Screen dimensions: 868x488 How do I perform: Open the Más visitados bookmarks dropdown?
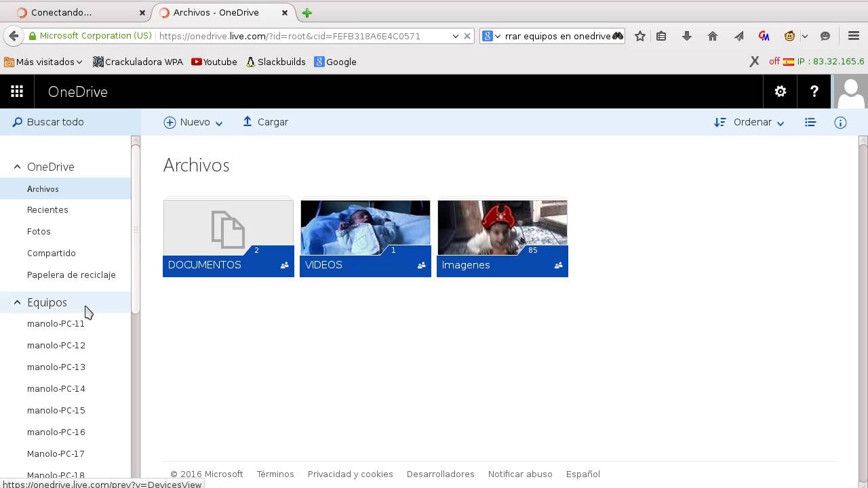43,62
